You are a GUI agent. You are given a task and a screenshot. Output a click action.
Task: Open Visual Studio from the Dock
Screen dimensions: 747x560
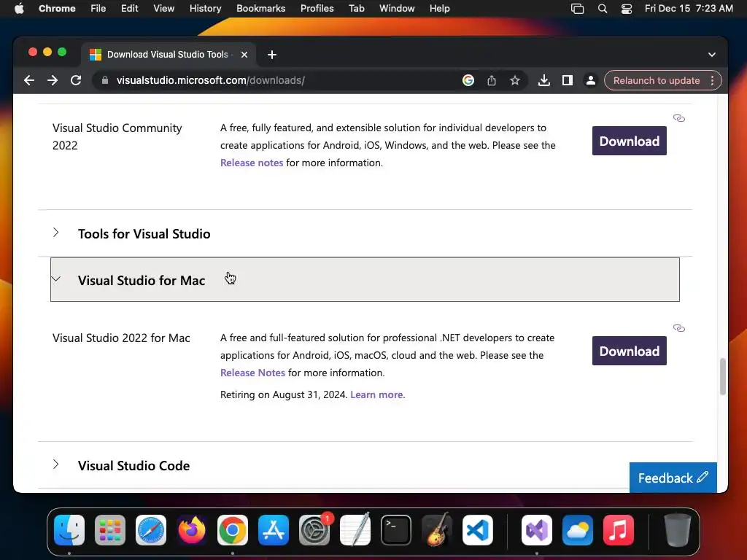pyautogui.click(x=537, y=530)
